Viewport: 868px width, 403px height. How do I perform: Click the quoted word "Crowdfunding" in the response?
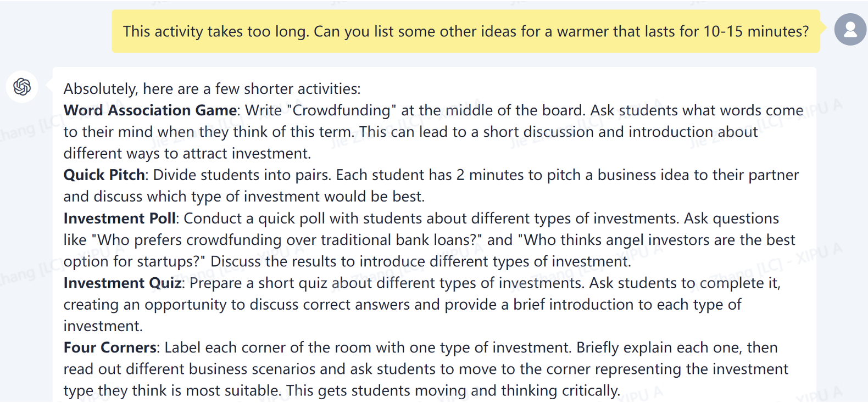point(341,110)
